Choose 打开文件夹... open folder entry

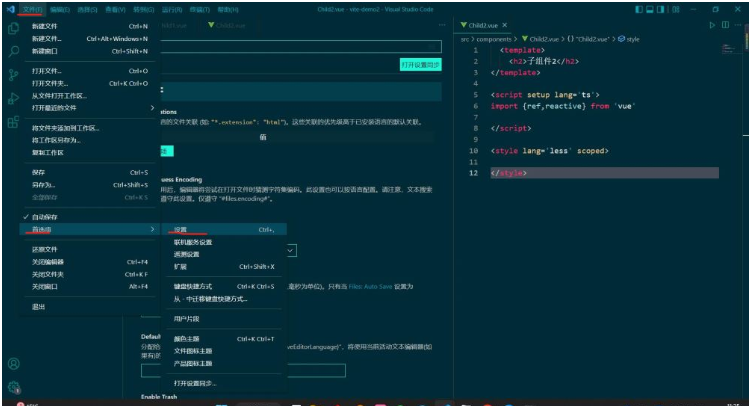click(89, 83)
